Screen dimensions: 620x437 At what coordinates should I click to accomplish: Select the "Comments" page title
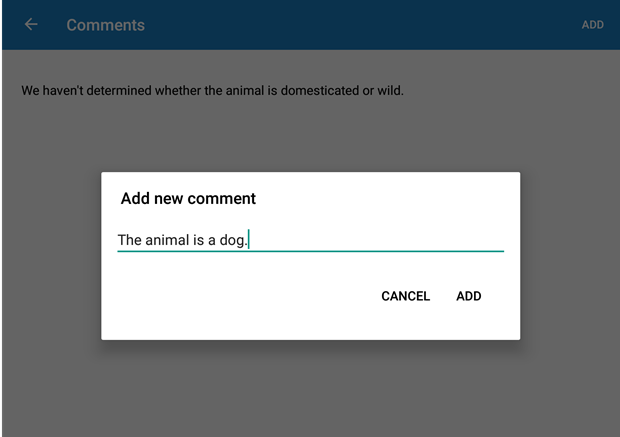(x=105, y=25)
